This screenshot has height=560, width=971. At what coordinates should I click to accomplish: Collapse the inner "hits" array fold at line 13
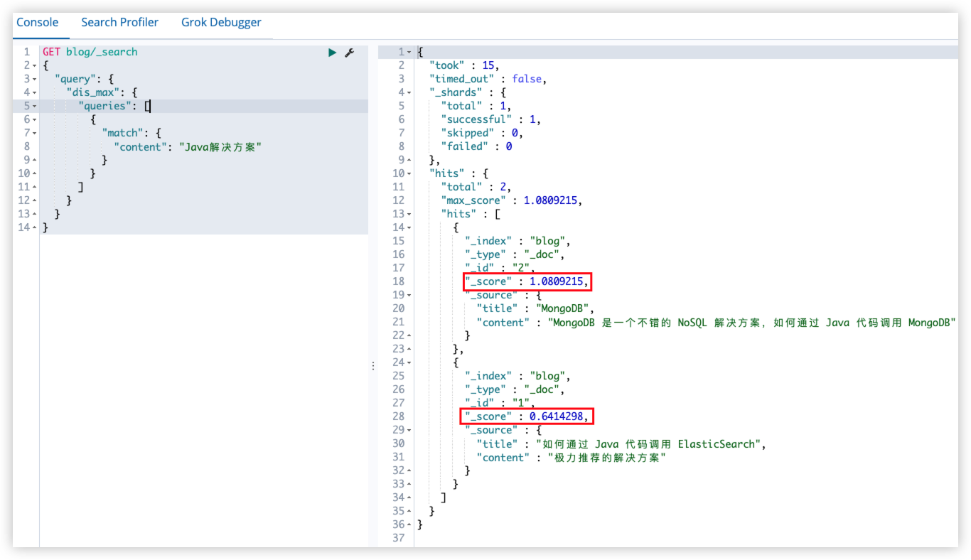409,214
